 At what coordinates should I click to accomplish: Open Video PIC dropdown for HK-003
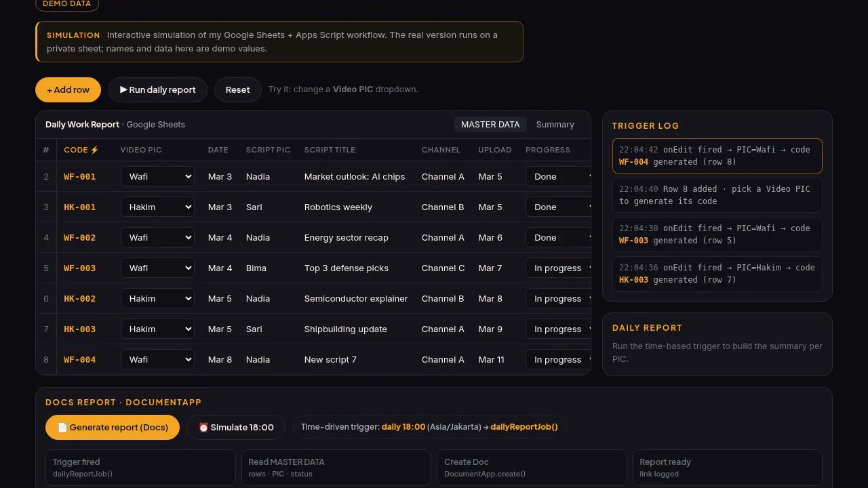[x=157, y=329]
